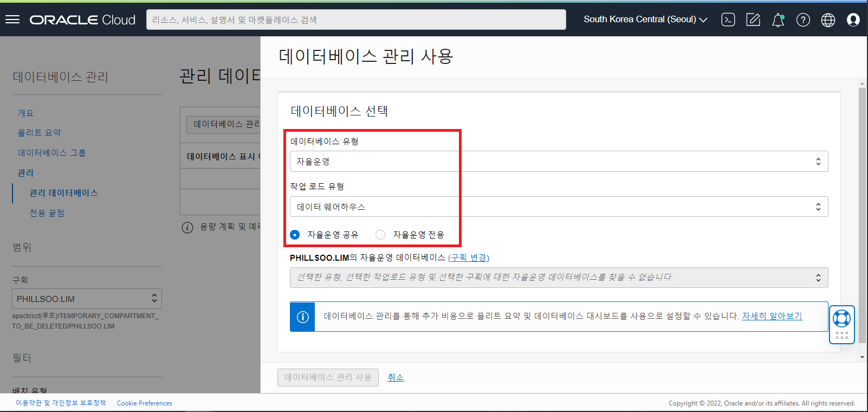Click the panel vertical scrollbar

pos(862,215)
